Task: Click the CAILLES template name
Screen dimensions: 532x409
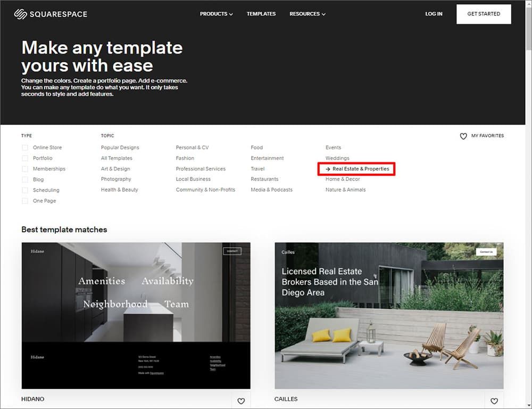Action: 286,399
